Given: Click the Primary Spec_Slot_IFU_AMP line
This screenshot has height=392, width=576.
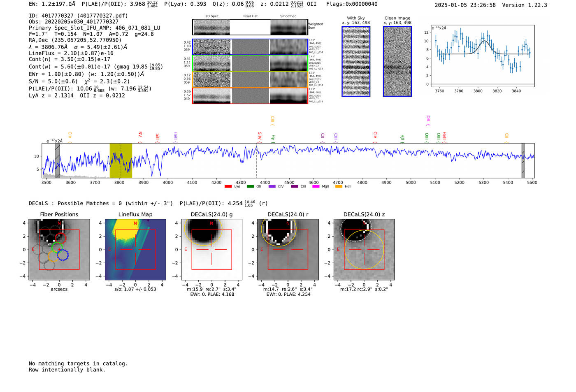Looking at the screenshot, I should point(95,28).
